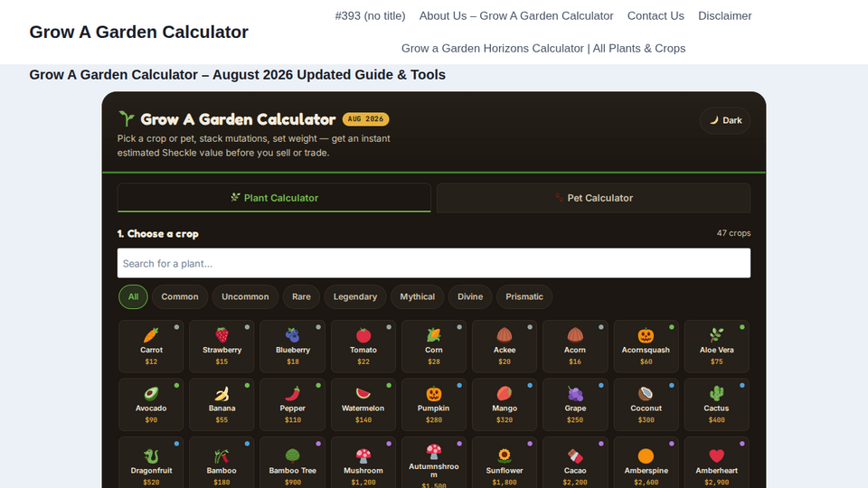Choose the Bamboo crop card
868x488 pixels.
point(222,464)
